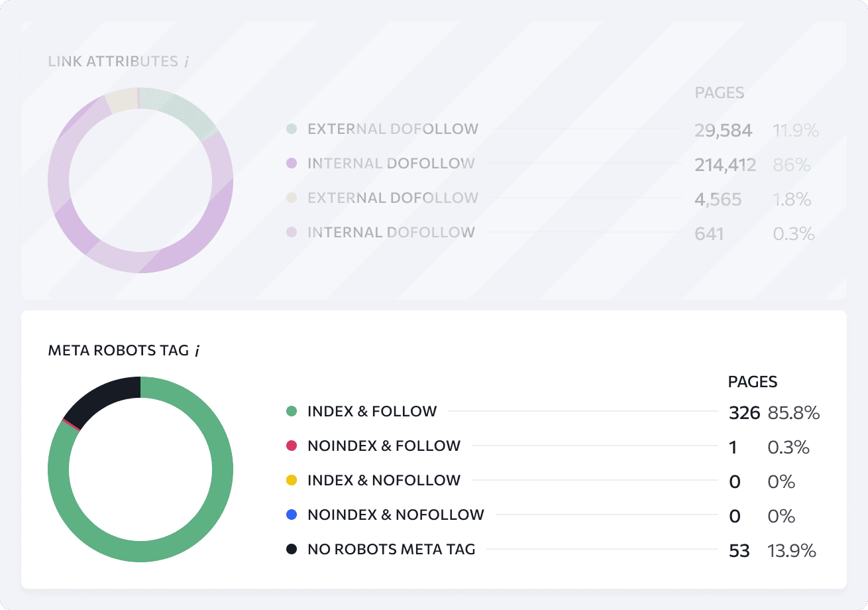The width and height of the screenshot is (868, 610).
Task: Click the 0.3% value for Noindex & Follow
Action: tap(788, 448)
